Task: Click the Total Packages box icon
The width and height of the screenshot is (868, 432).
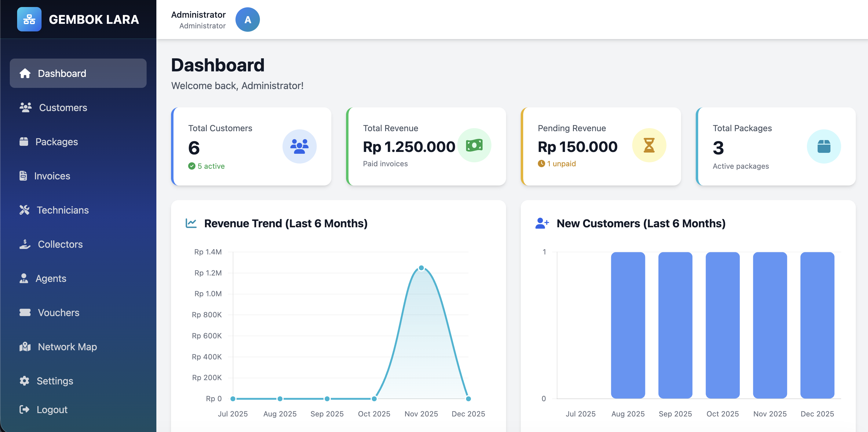Action: [823, 146]
